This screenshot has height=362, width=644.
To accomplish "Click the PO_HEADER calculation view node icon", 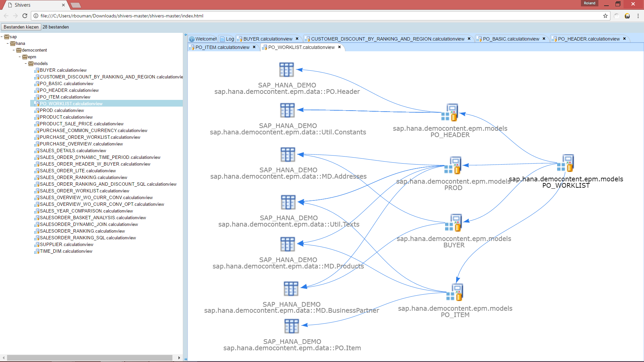I will coord(450,113).
